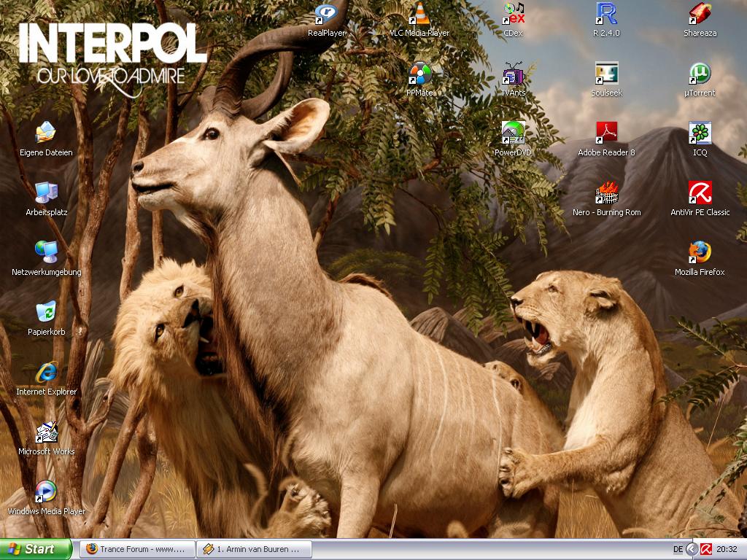Open the Papierkorb recycle bin
The width and height of the screenshot is (747, 560).
[x=46, y=314]
